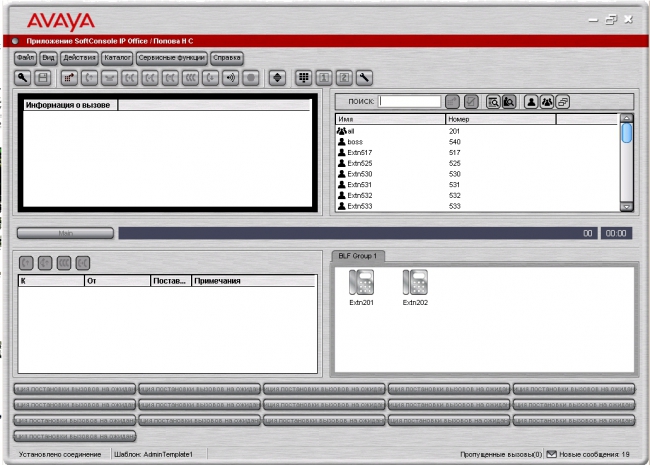650x465 pixels.
Task: Click the speaker page icon in toolbar
Action: [x=230, y=78]
